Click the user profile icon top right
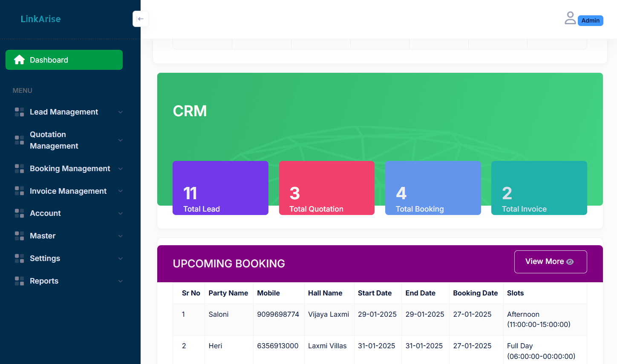Viewport: 617px width, 364px height. pos(570,18)
